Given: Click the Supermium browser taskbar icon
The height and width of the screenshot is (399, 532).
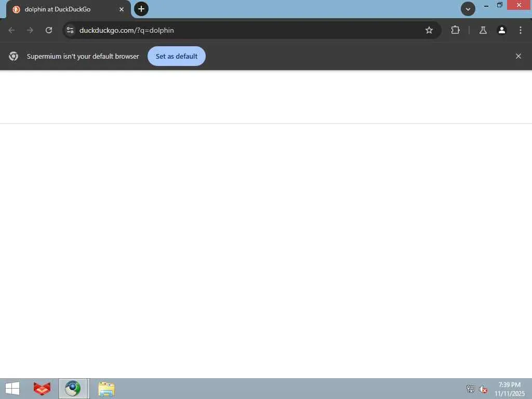Looking at the screenshot, I should point(73,389).
